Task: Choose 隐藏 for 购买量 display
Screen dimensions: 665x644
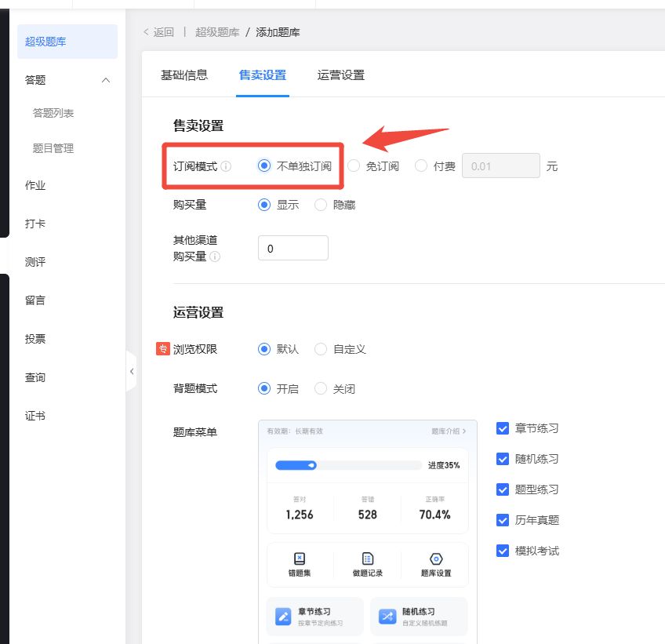Action: pyautogui.click(x=321, y=205)
